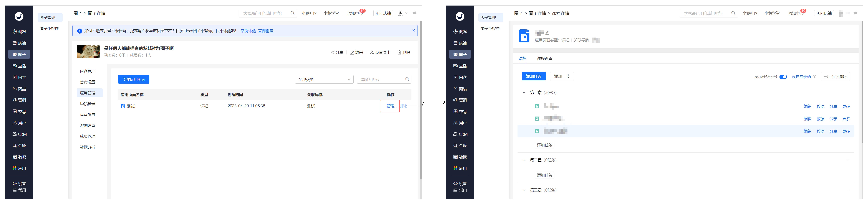Open 营销 in the left window's dark sidebar
Image resolution: width=868 pixels, height=204 pixels.
tap(19, 100)
